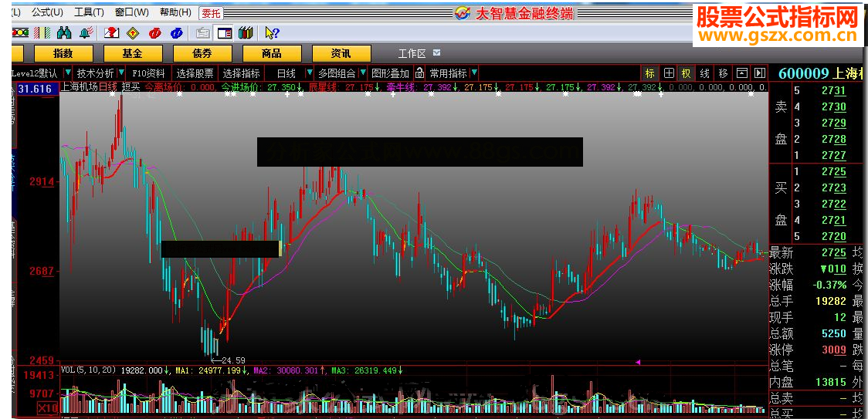
Task: Toggle the 移 move button
Action: click(x=723, y=73)
